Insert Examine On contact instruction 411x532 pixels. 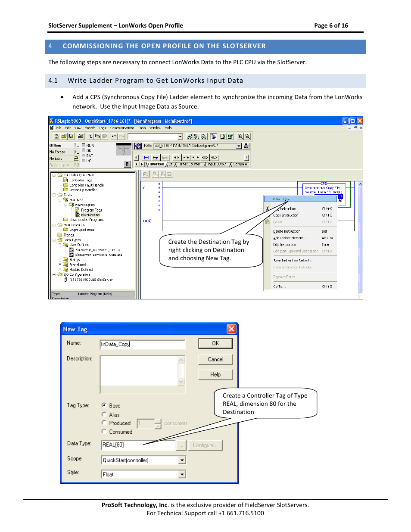(x=177, y=158)
